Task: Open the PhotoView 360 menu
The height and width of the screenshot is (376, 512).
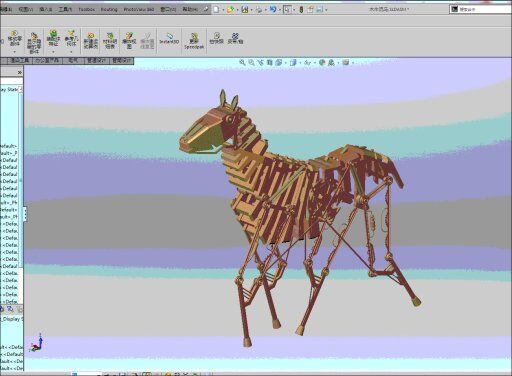Action: 139,9
